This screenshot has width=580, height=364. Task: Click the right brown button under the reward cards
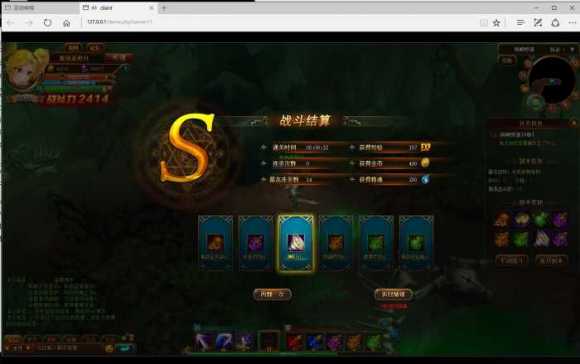pyautogui.click(x=393, y=294)
